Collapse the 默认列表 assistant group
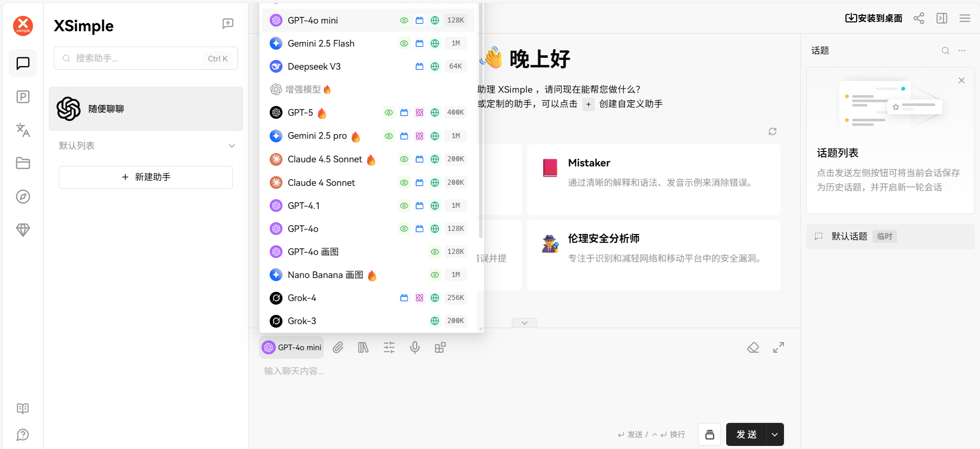The width and height of the screenshot is (980, 449). point(232,146)
